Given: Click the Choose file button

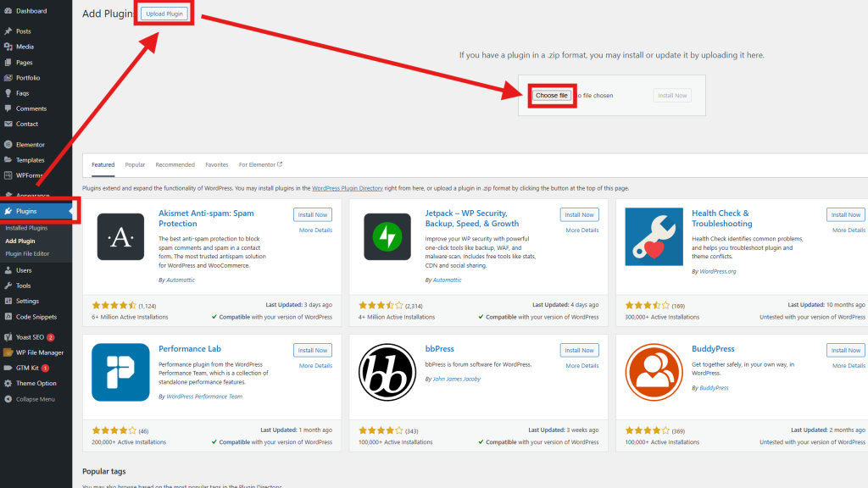Looking at the screenshot, I should pos(551,95).
